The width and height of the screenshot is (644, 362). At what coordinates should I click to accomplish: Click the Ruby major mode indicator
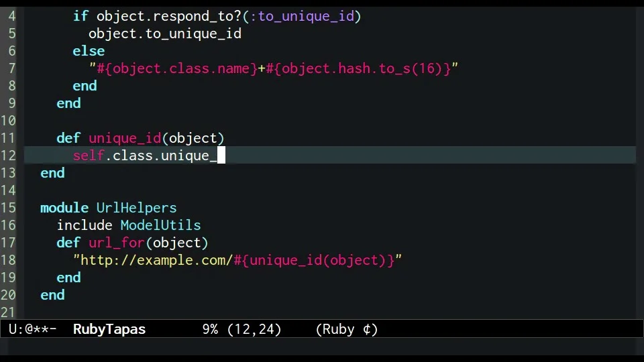(x=347, y=329)
